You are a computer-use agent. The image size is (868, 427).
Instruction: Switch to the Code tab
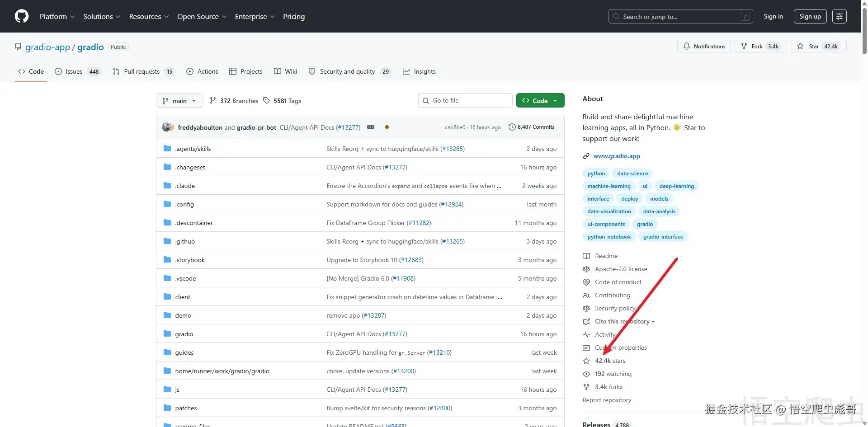click(31, 71)
